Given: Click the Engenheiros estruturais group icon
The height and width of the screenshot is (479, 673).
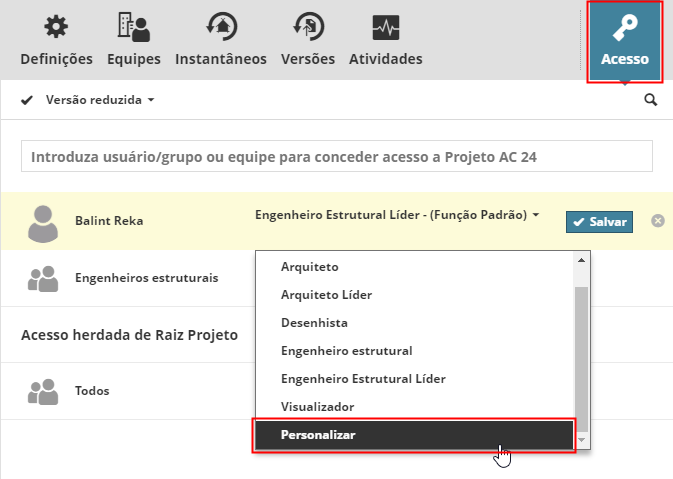Looking at the screenshot, I should pos(43,278).
